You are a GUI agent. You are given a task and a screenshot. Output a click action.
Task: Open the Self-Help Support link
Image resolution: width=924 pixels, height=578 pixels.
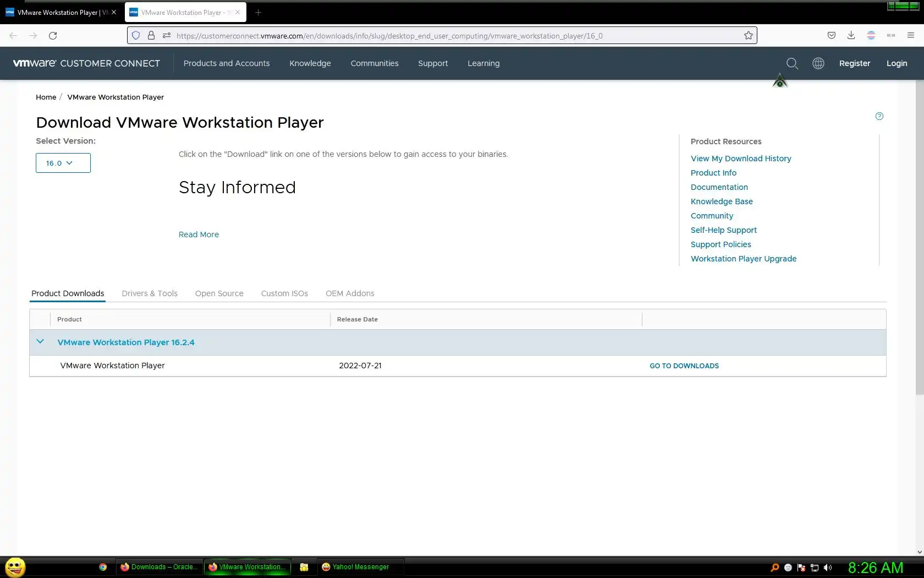click(724, 230)
